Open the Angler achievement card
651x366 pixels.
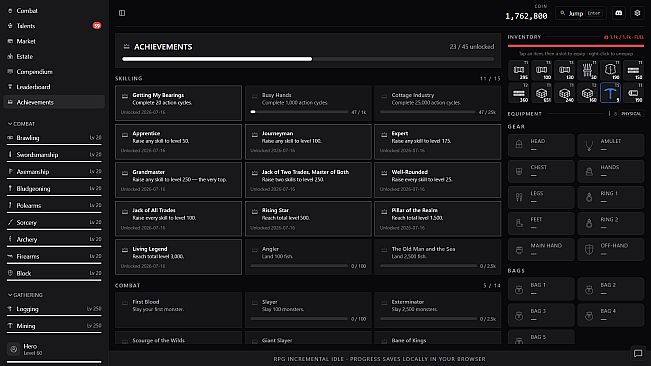click(x=308, y=257)
